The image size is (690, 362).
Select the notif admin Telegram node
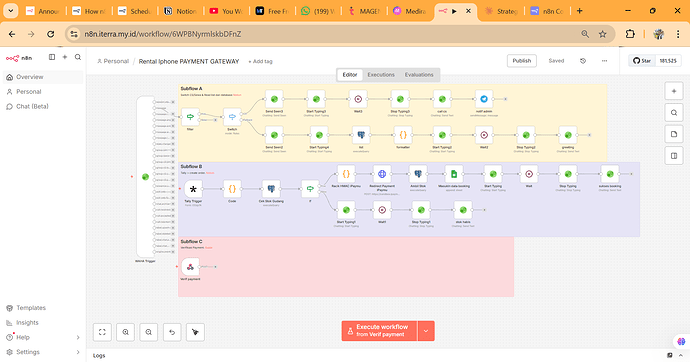pyautogui.click(x=484, y=99)
